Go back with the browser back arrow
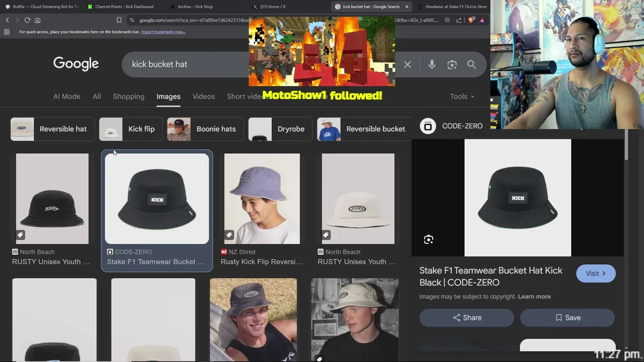This screenshot has width=644, height=362. (x=8, y=20)
